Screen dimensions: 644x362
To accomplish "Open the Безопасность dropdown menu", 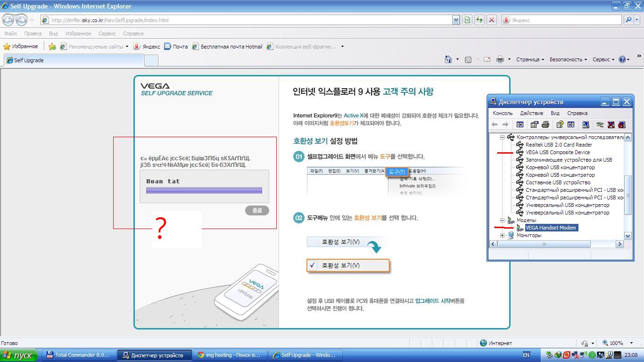I will 568,59.
